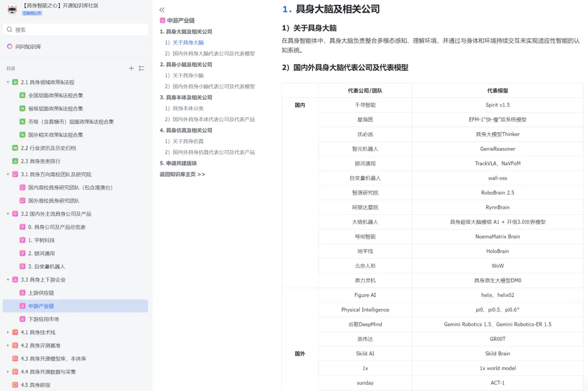Open 问问知识库 AI assistant icon
588x391 pixels.
coord(10,46)
